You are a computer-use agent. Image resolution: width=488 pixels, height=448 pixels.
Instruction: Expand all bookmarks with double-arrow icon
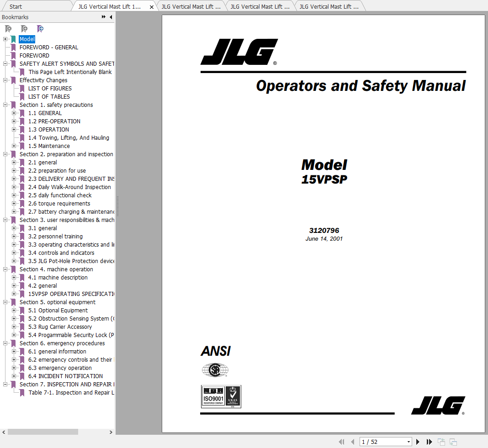(103, 17)
